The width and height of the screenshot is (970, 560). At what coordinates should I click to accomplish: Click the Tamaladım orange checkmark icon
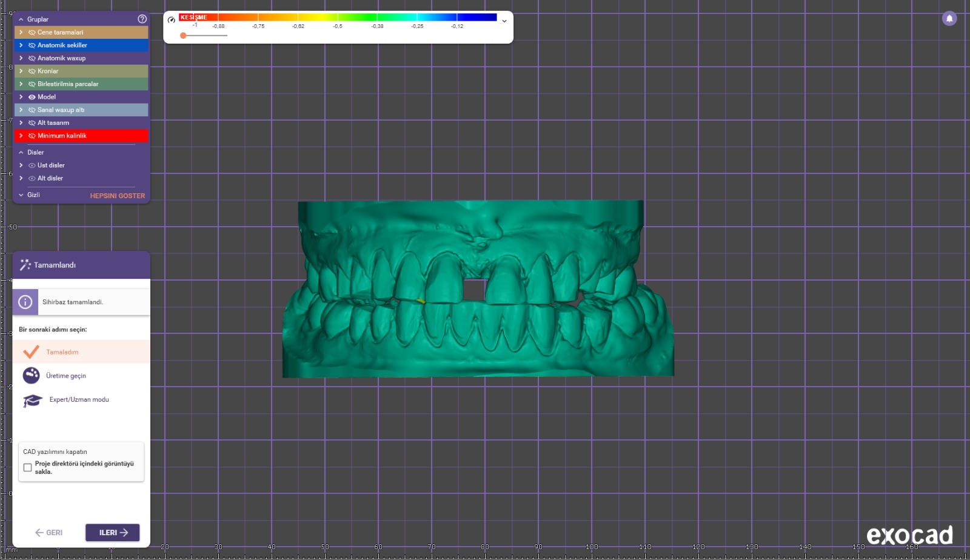click(x=31, y=352)
